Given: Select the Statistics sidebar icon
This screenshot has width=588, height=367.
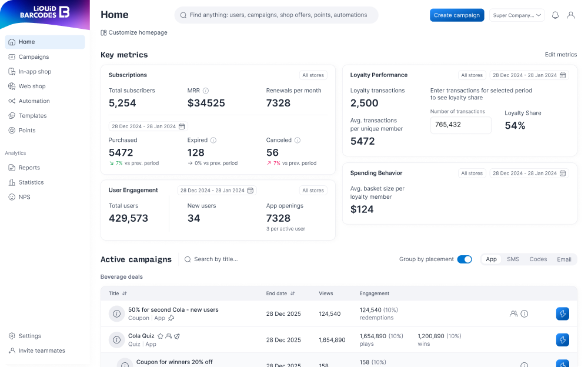Looking at the screenshot, I should click(12, 182).
